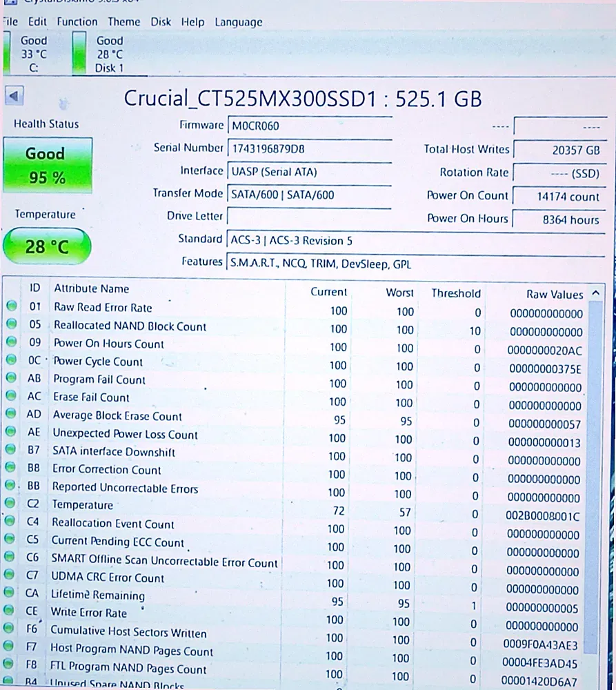Click status icon for Error Correction Count

(x=10, y=467)
